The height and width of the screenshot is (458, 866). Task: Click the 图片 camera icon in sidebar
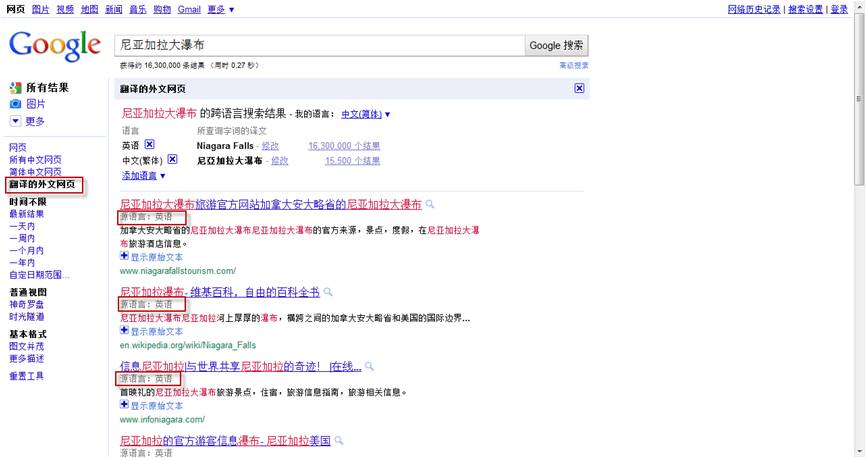15,104
